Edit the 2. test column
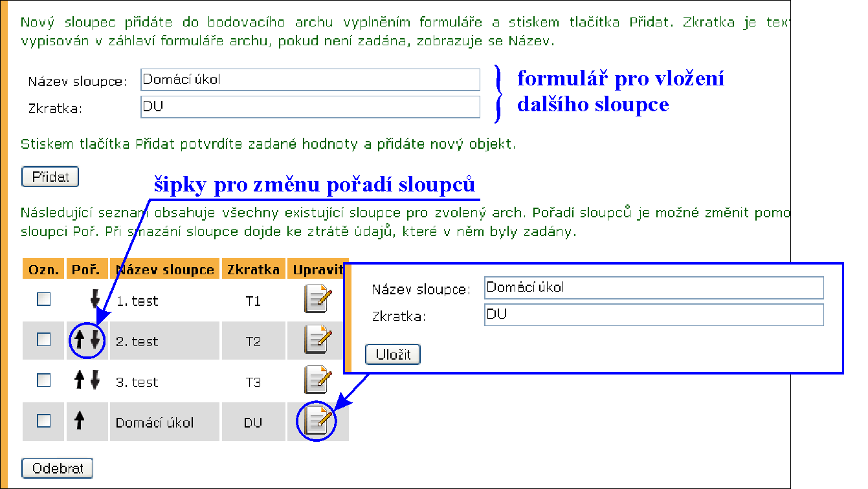Image resolution: width=868 pixels, height=489 pixels. coord(318,340)
